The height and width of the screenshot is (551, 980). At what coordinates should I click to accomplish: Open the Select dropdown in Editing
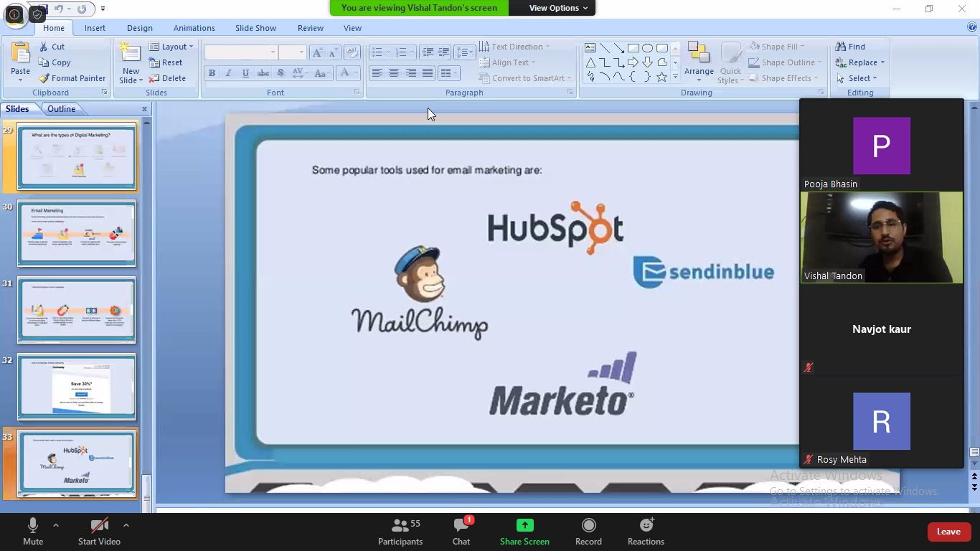click(x=857, y=78)
